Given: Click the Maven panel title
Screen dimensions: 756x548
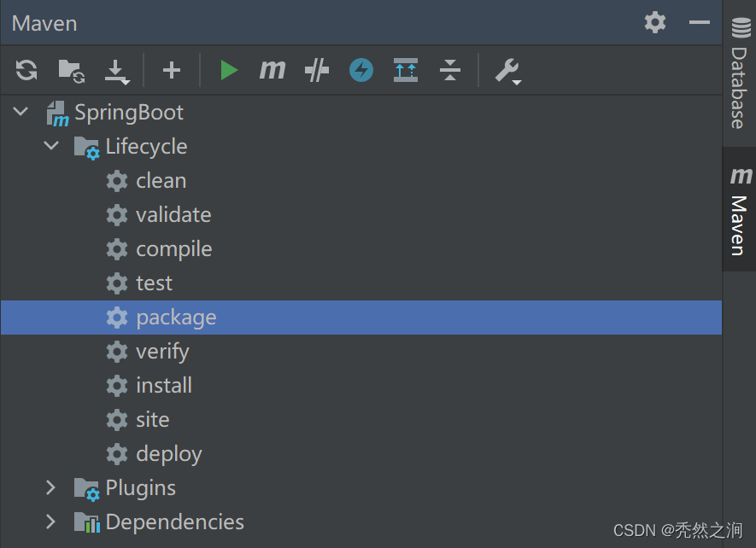Looking at the screenshot, I should pos(44,24).
